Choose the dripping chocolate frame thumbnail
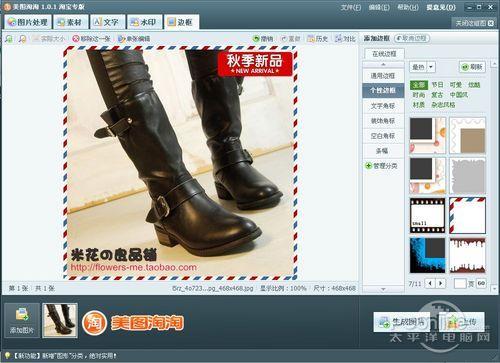 [468, 256]
